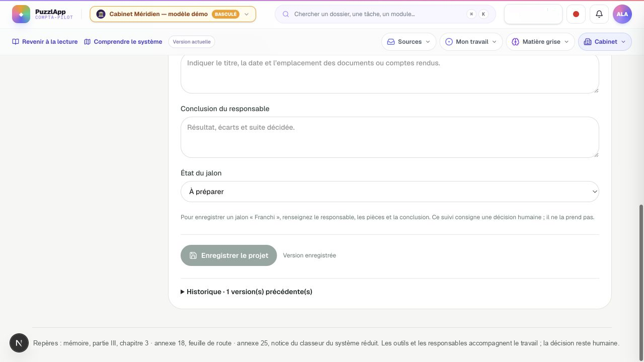
Task: Click the Matière grise chevron arrow
Action: tap(567, 42)
